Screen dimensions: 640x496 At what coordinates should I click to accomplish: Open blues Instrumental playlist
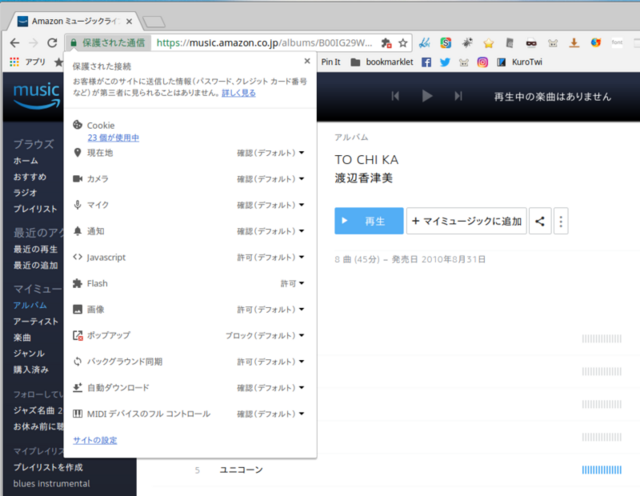(51, 484)
